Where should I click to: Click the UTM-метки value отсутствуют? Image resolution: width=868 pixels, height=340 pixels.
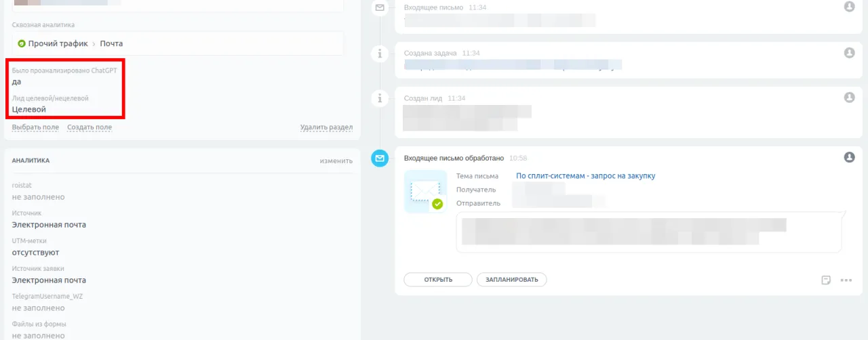[x=35, y=253]
